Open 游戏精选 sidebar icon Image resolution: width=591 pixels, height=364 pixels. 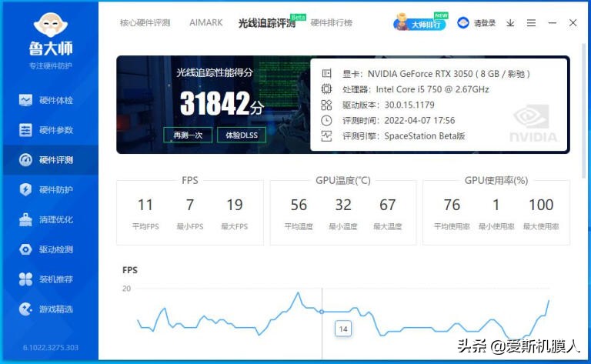pos(25,309)
